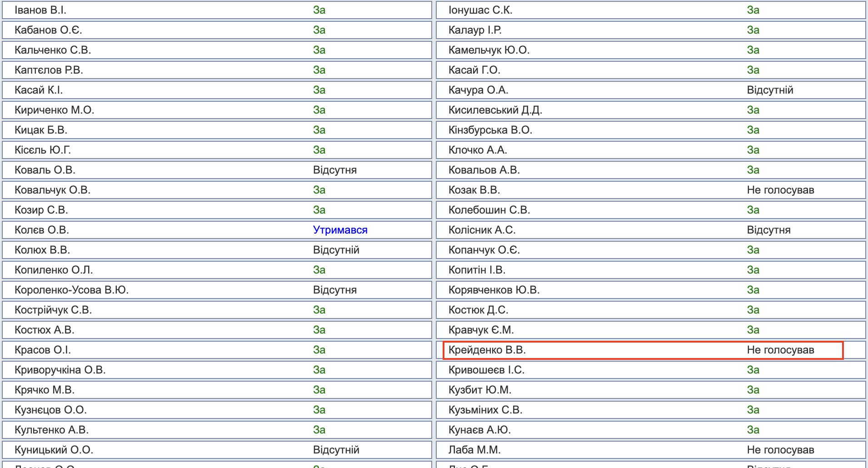Click on Кісєль Ю.Г.
868x468 pixels.
43,150
